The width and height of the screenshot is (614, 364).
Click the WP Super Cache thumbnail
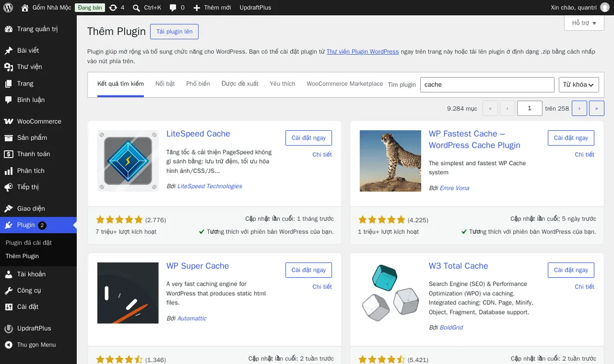pyautogui.click(x=128, y=293)
